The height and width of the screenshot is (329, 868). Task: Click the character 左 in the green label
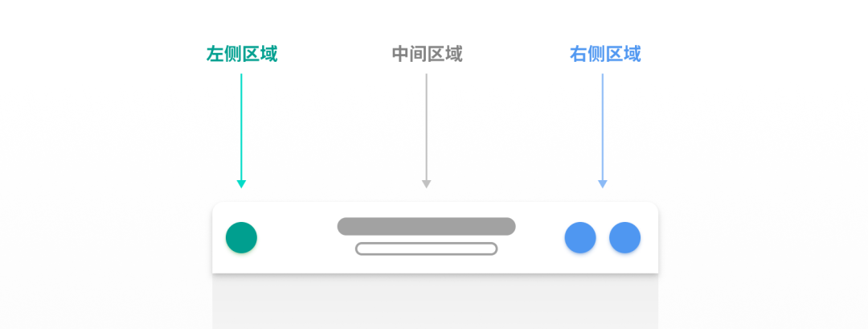(215, 54)
